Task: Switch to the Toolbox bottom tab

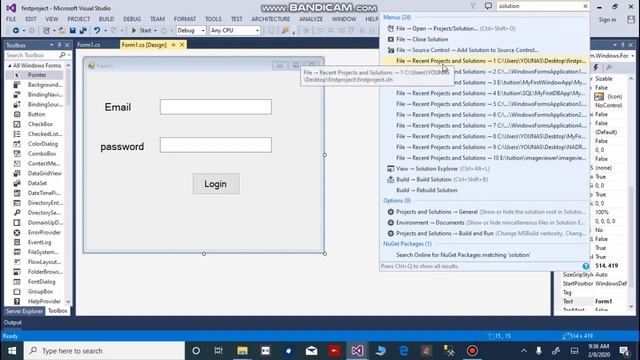Action: click(x=58, y=311)
